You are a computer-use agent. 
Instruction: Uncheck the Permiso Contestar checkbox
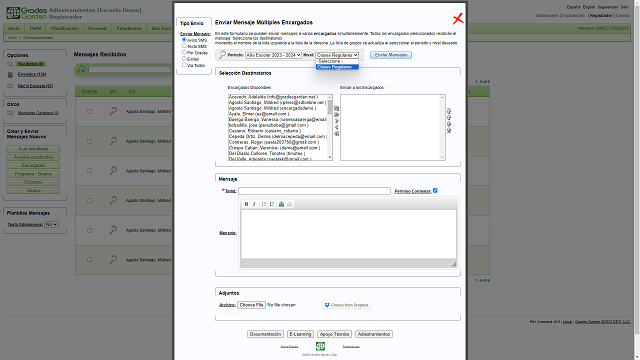(435, 191)
